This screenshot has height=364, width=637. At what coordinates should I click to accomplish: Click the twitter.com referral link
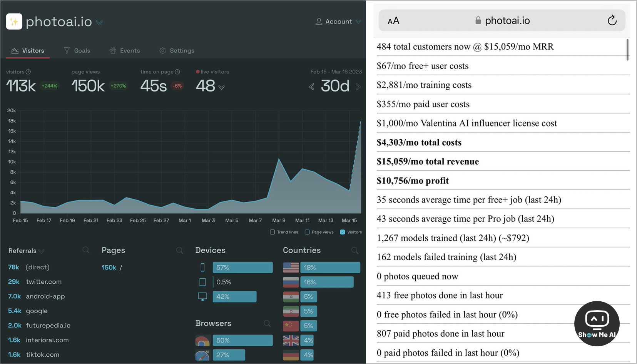(43, 282)
